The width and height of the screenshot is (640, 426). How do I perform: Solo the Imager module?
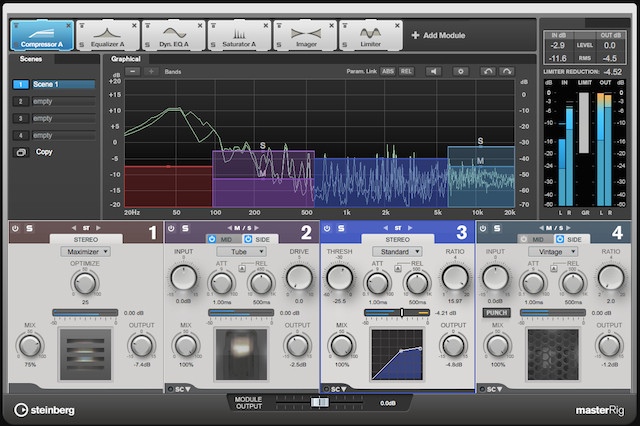tap(279, 44)
